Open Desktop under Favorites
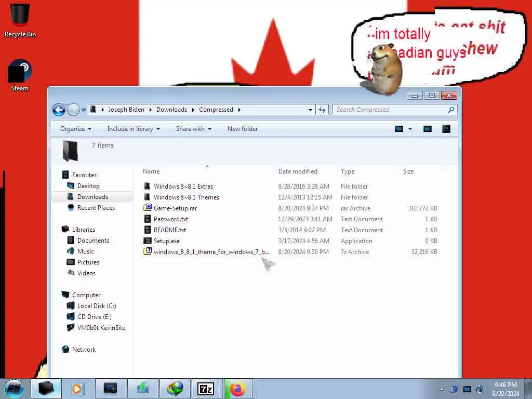532x399 pixels. point(88,186)
